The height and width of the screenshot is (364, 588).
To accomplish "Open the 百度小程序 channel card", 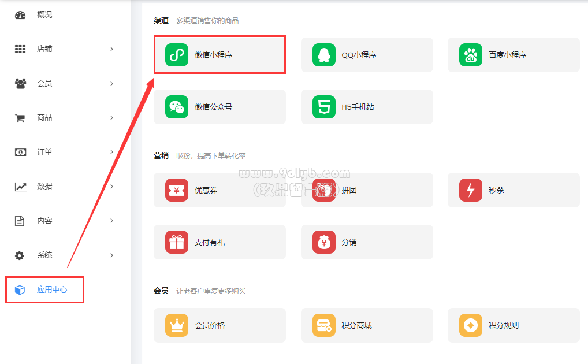I will pos(513,55).
